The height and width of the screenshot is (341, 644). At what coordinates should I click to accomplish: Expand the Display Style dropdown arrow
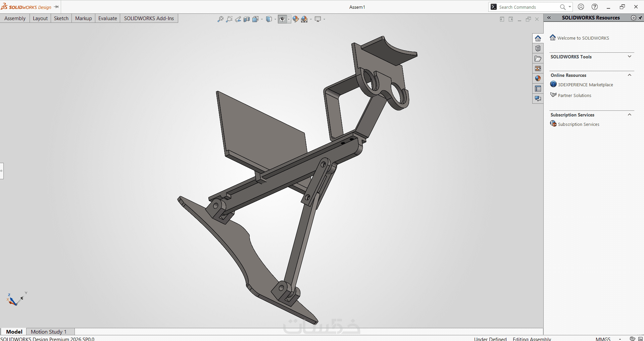click(x=275, y=19)
